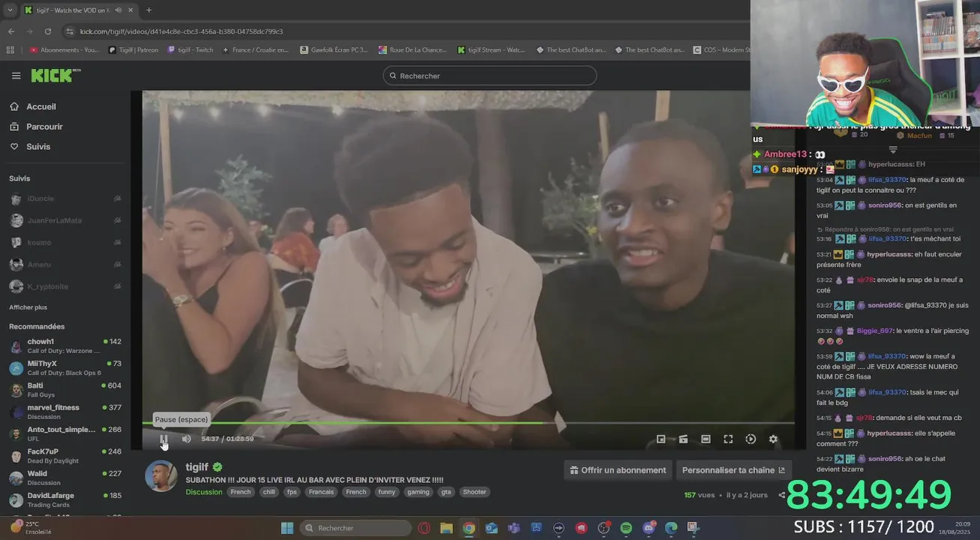Viewport: 980px width, 540px height.
Task: Open recommended channel Walid
Action: point(65,478)
